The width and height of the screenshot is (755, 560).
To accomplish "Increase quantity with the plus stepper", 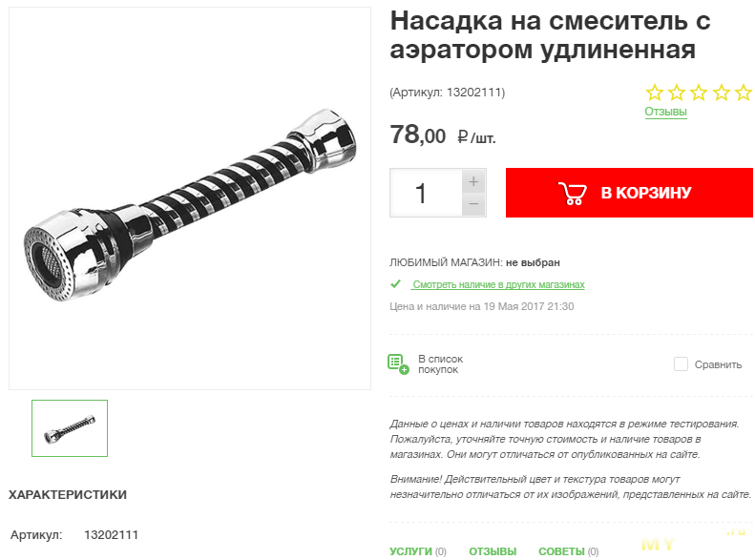I will (x=473, y=181).
